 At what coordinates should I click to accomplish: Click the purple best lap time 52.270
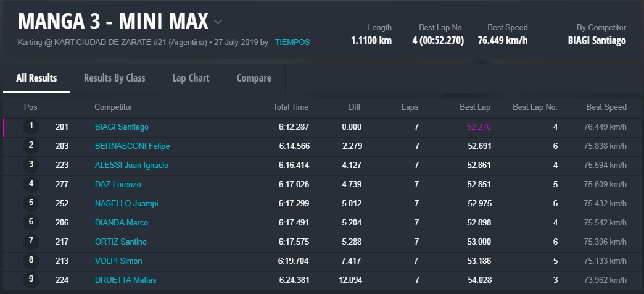[x=479, y=127]
